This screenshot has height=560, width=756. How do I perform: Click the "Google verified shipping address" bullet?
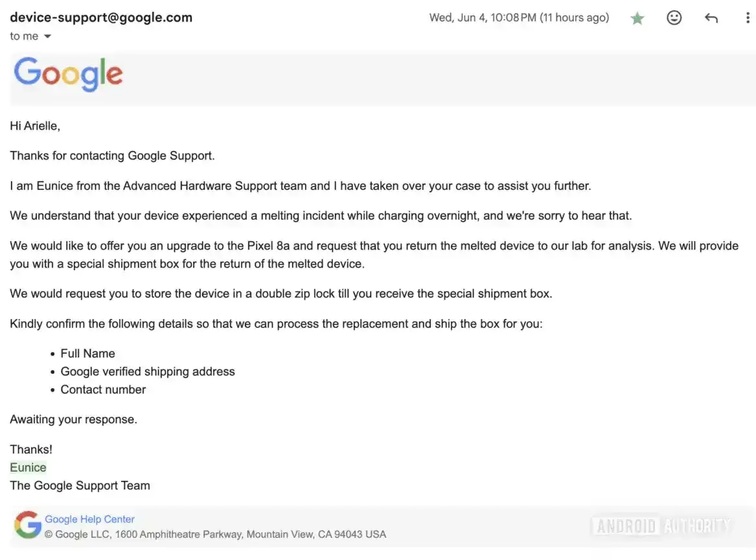(148, 371)
